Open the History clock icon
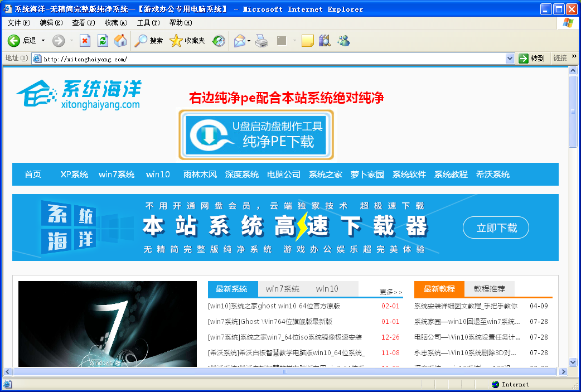This screenshot has height=392, width=581. point(219,41)
